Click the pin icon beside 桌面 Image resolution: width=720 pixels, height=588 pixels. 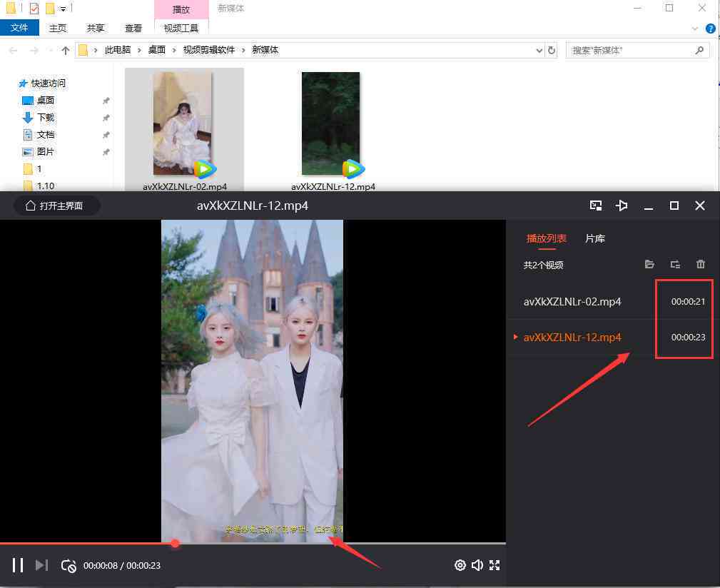click(x=106, y=101)
